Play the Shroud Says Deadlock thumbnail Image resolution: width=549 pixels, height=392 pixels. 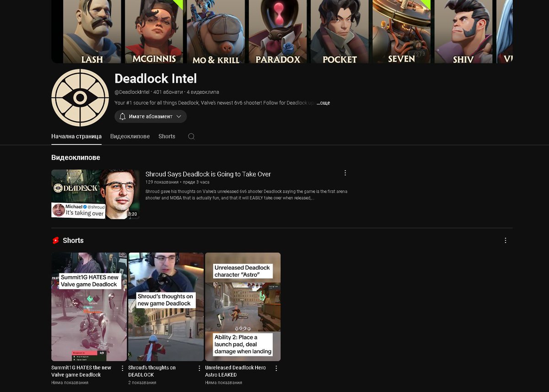click(x=95, y=194)
